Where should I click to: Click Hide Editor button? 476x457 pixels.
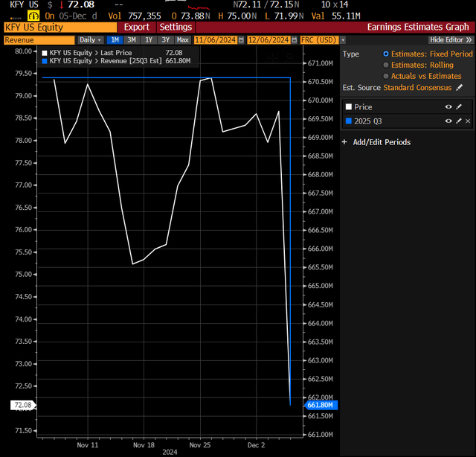(450, 39)
